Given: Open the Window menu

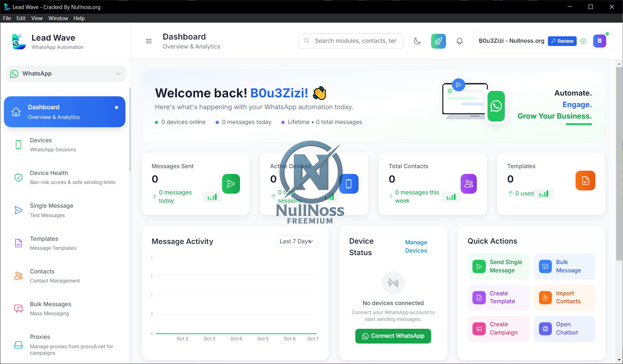Looking at the screenshot, I should coord(58,18).
